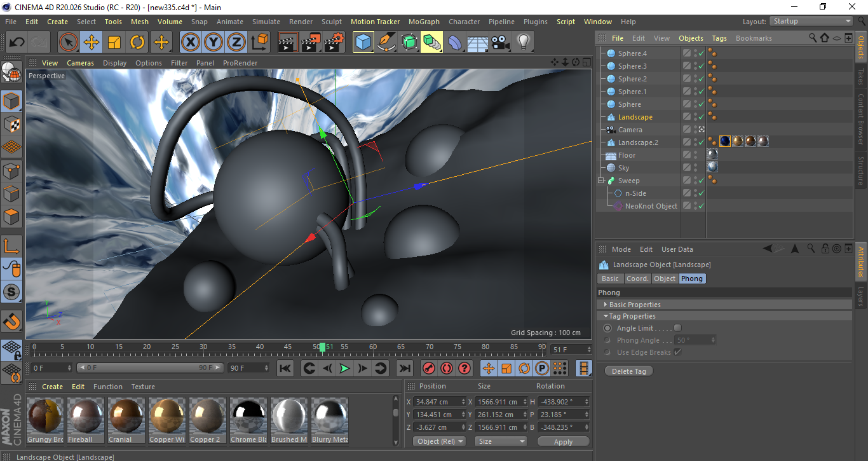The image size is (868, 461).
Task: Toggle Y axis lock icon
Action: point(214,43)
